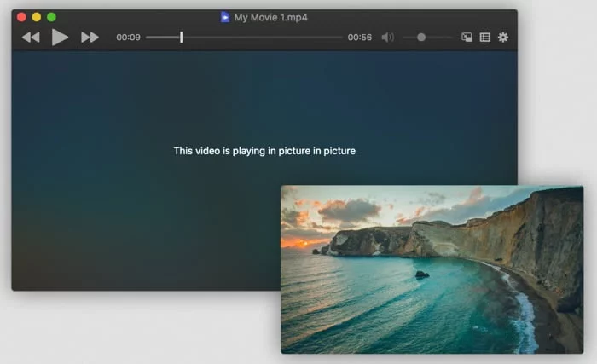597x364 pixels.
Task: Click "This video is playing in picture in picture" message
Action: 264,151
